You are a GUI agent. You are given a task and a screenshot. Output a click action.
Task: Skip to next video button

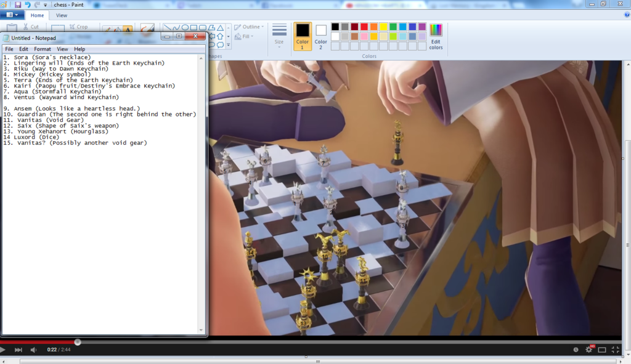tap(18, 350)
